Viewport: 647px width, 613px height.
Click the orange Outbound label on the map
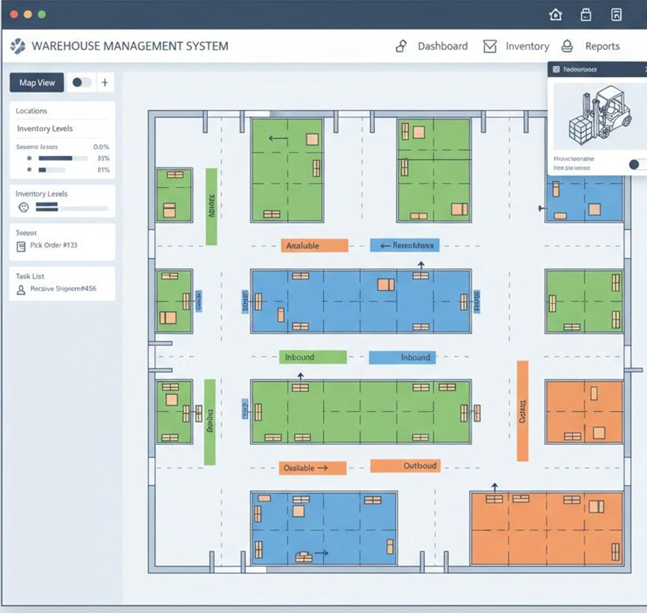[405, 465]
